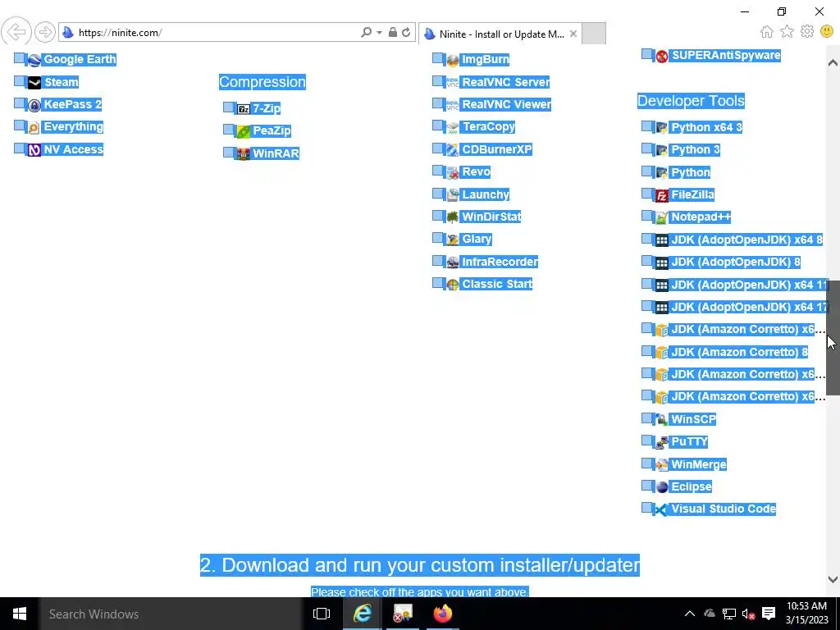This screenshot has width=840, height=630.
Task: Check the RealVNC Viewer checkbox
Action: click(438, 103)
